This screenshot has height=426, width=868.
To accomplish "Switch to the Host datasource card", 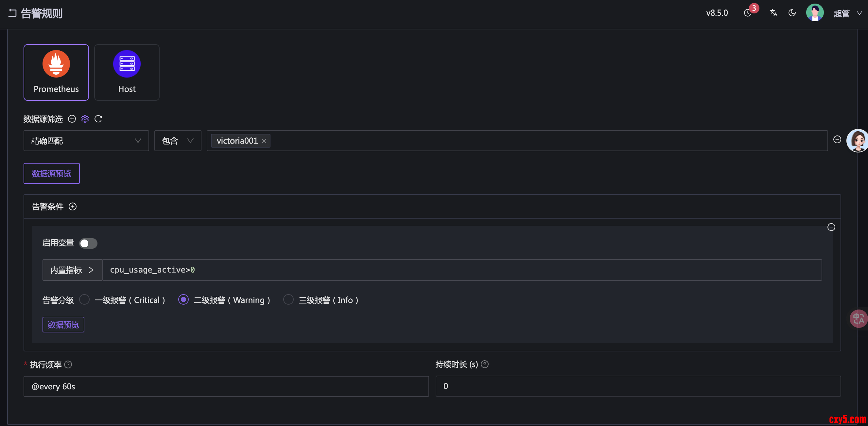I will (127, 72).
